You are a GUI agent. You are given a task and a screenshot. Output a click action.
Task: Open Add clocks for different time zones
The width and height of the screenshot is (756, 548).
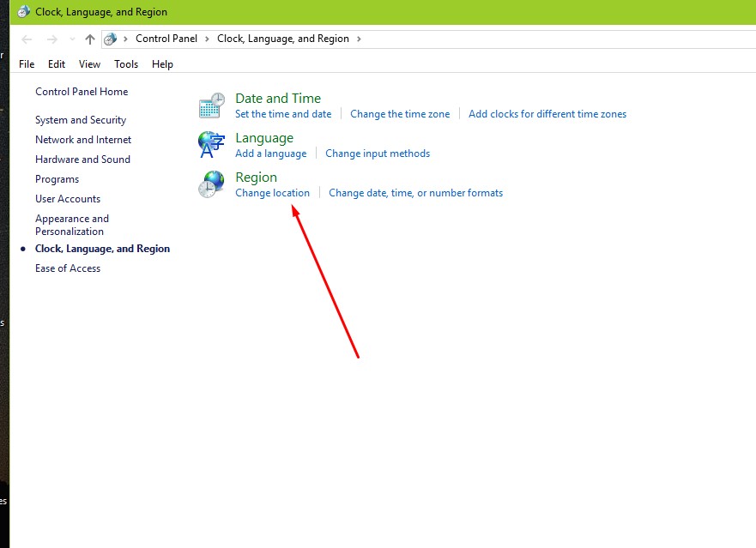(547, 113)
